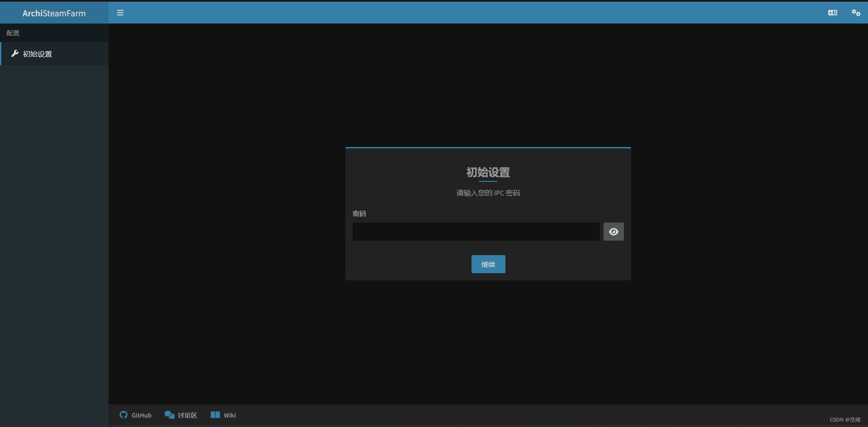The width and height of the screenshot is (868, 427).
Task: Open the Wiki text link
Action: (x=230, y=415)
